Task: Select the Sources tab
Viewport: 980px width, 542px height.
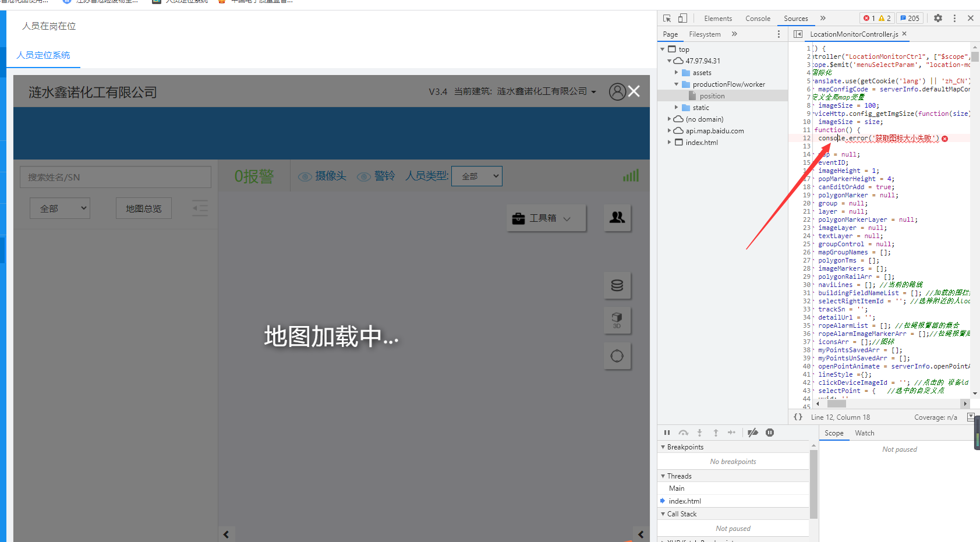Action: click(795, 19)
